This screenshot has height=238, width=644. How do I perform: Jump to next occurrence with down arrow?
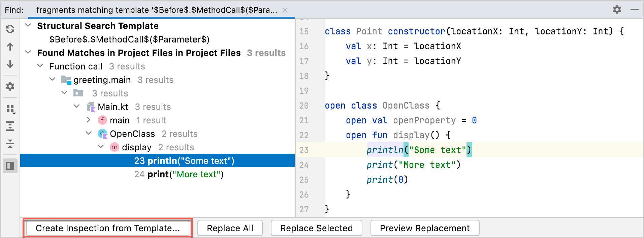click(10, 64)
